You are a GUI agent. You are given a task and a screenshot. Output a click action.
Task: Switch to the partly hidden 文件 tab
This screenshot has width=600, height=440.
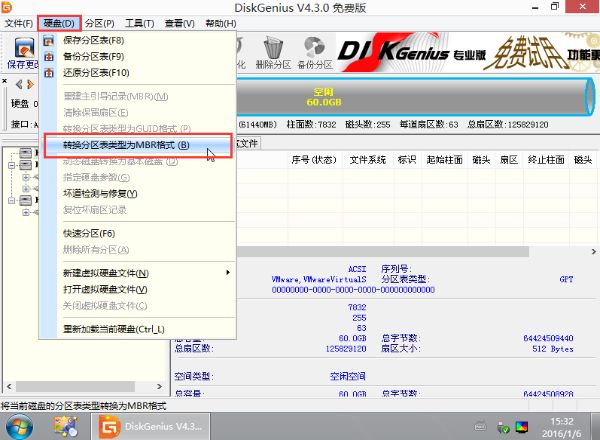tap(248, 143)
